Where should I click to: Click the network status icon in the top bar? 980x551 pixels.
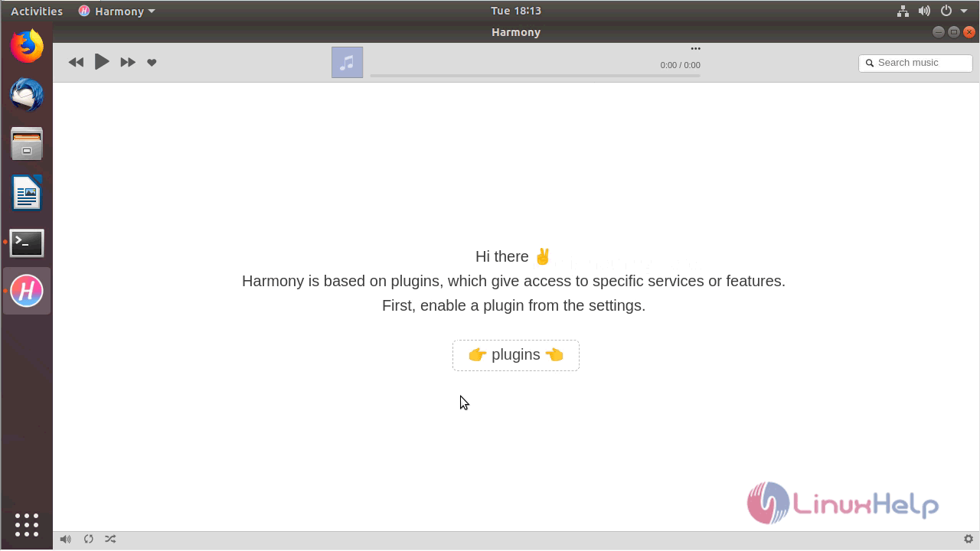click(x=903, y=11)
